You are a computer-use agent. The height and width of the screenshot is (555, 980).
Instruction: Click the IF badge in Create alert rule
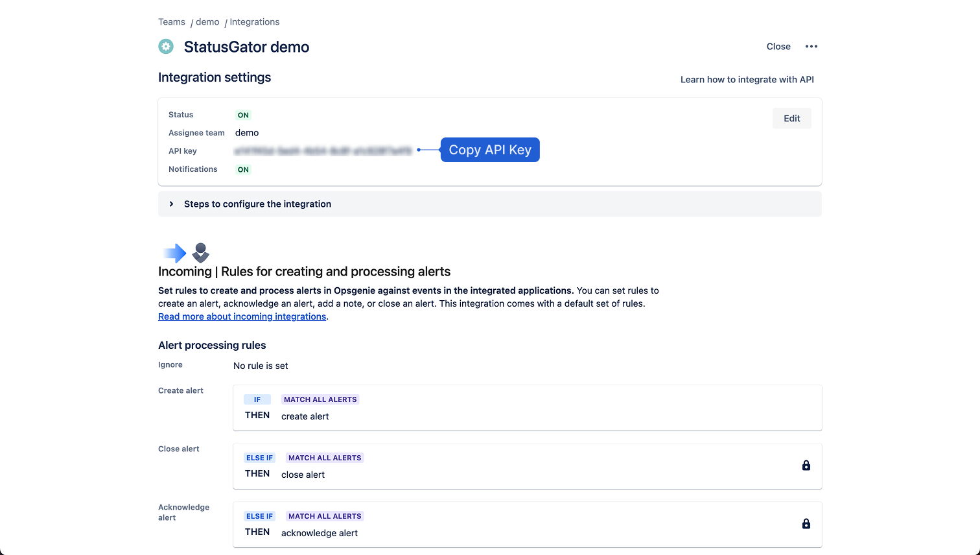(x=257, y=399)
